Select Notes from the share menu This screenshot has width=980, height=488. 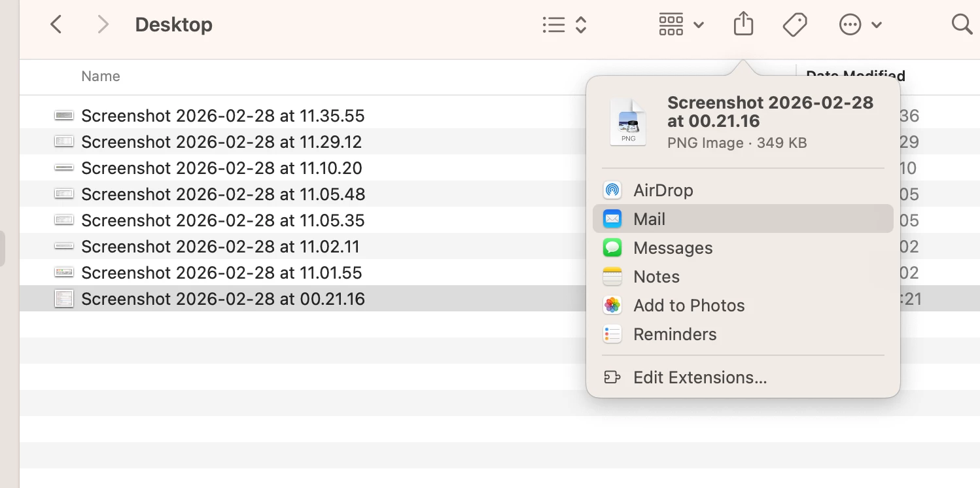[x=656, y=277]
